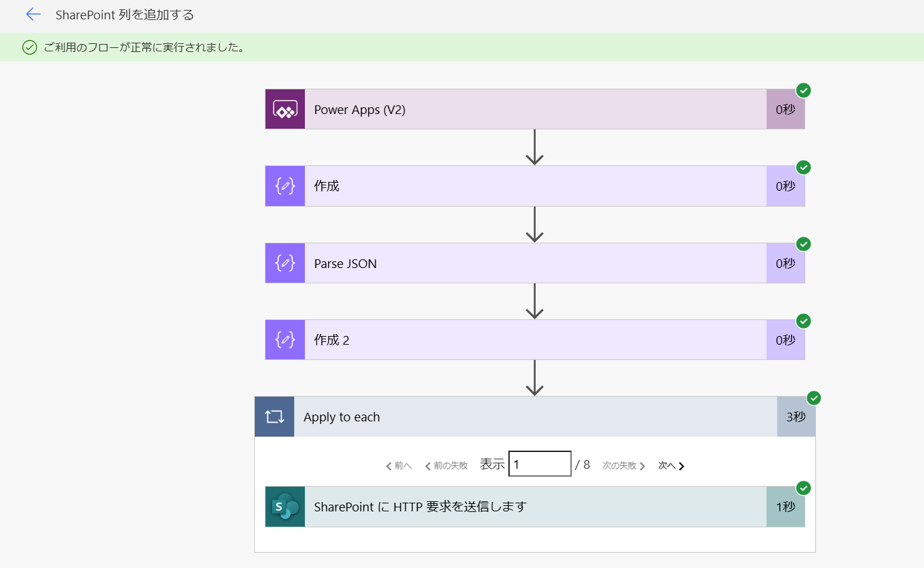
Task: Click the purple icon of the 作成 step
Action: (x=285, y=186)
